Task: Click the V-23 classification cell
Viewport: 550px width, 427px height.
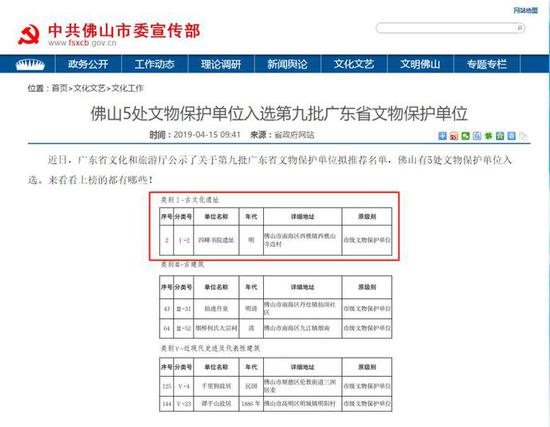Action: [184, 404]
